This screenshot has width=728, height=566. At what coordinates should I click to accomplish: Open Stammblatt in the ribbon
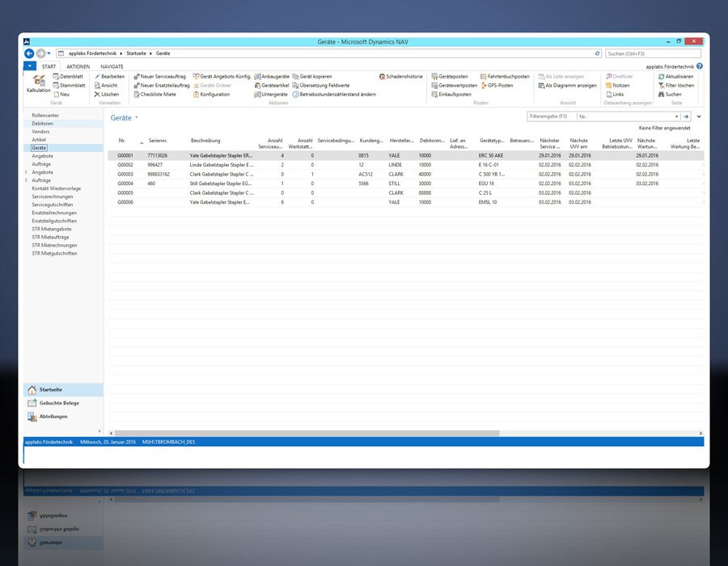point(70,86)
